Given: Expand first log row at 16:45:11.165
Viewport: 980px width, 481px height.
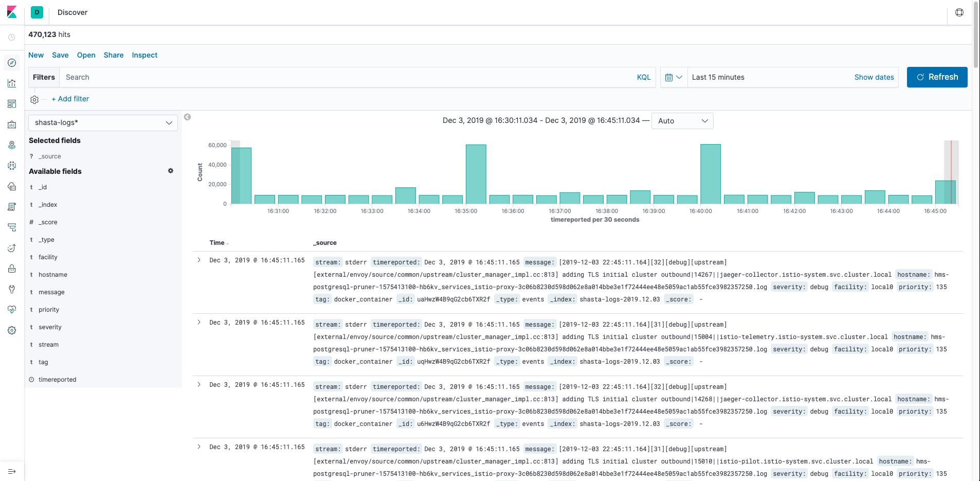Looking at the screenshot, I should tap(199, 260).
